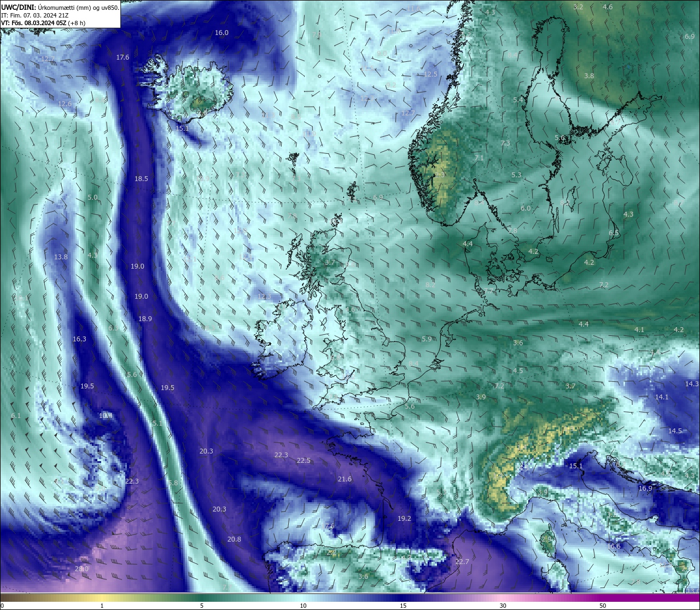This screenshot has width=700, height=610.
Task: Click the 8.2 value over the North Sea
Action: tap(430, 285)
